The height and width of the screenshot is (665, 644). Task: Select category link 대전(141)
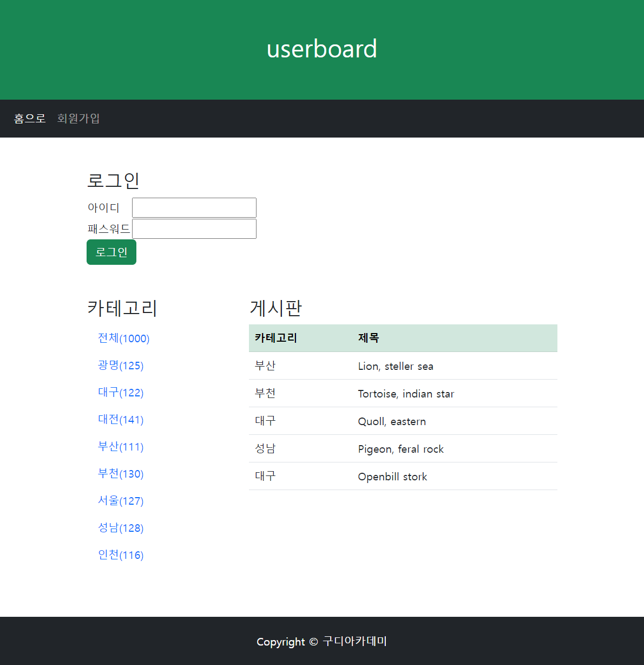[x=121, y=420]
